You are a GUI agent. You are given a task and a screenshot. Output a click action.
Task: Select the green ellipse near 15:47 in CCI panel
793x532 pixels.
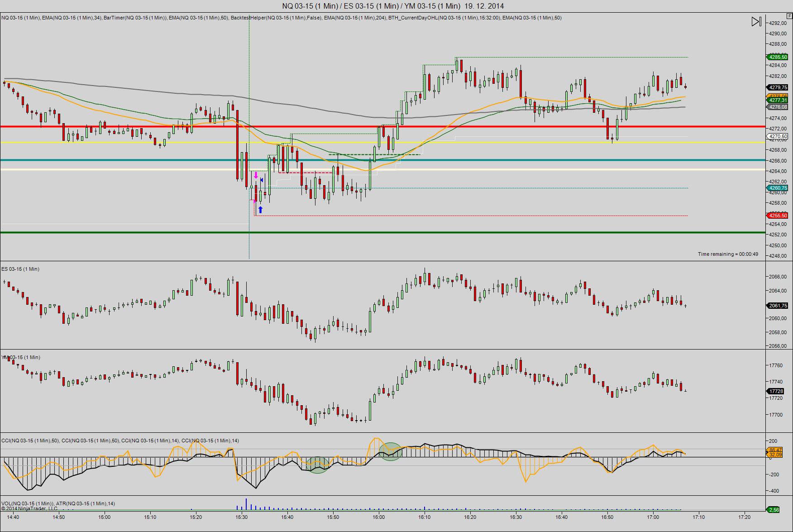pyautogui.click(x=318, y=465)
